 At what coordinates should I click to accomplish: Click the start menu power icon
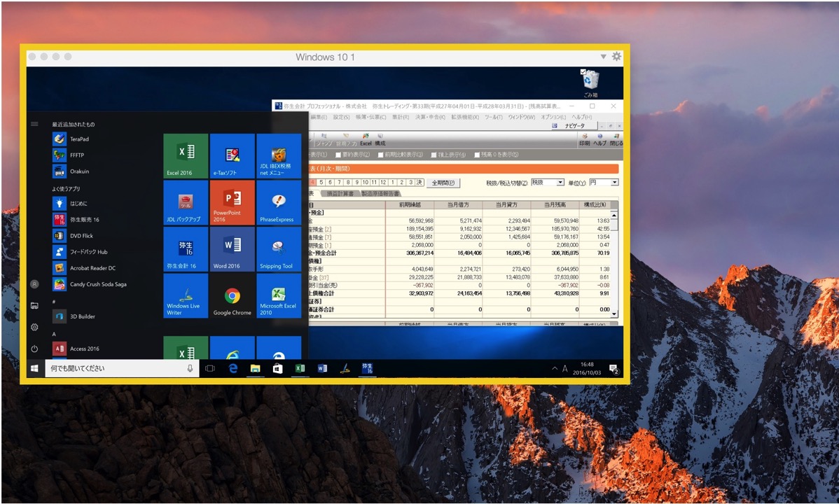coord(34,349)
